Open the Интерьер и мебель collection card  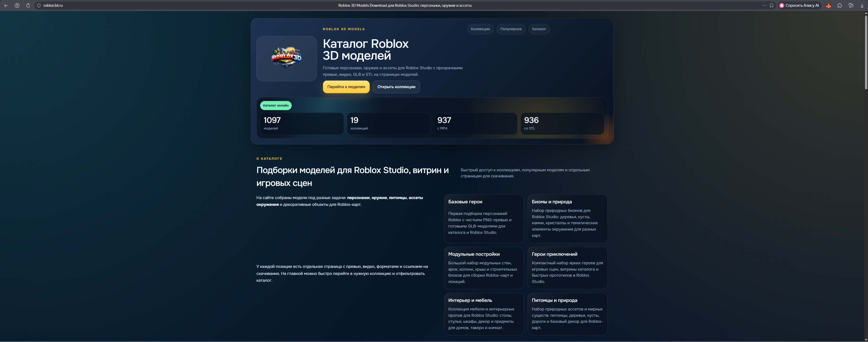tap(484, 314)
